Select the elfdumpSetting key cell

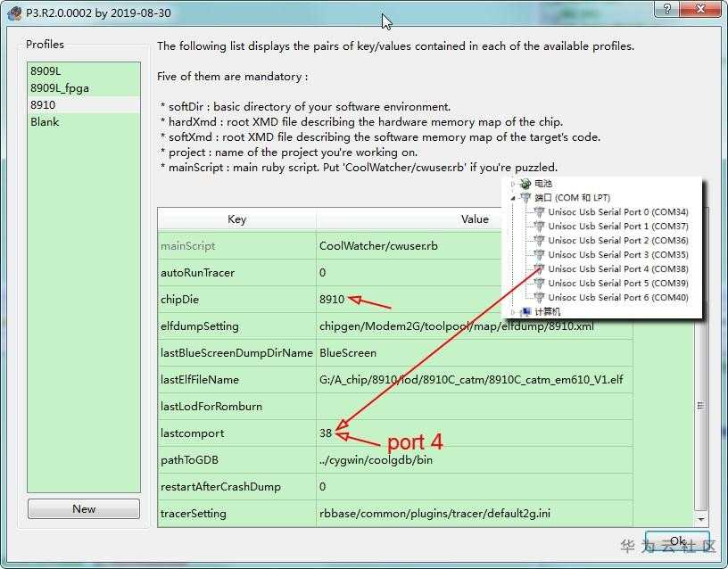point(236,326)
